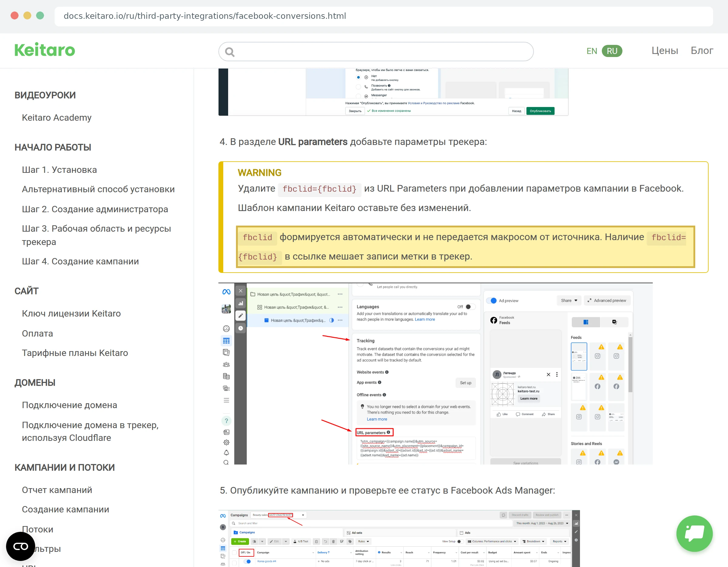Open the Блог page
The height and width of the screenshot is (567, 728).
(x=702, y=51)
